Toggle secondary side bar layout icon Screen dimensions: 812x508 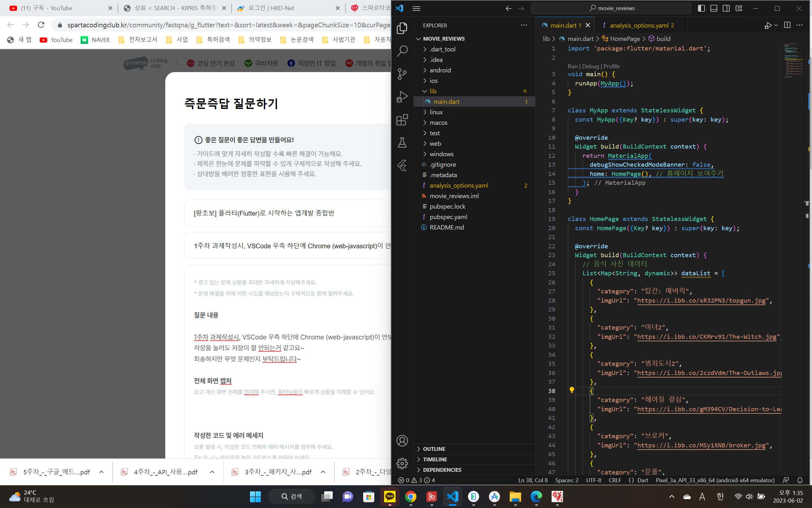coord(726,8)
